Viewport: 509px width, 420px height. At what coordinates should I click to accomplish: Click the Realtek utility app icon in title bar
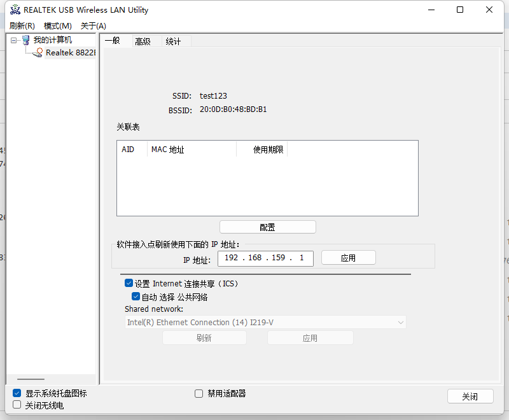(x=15, y=10)
